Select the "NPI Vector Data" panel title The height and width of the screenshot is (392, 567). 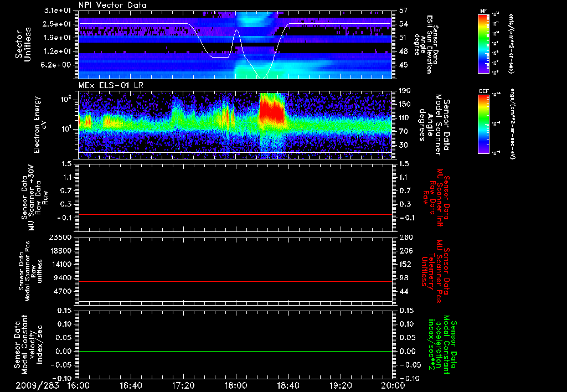pos(112,5)
